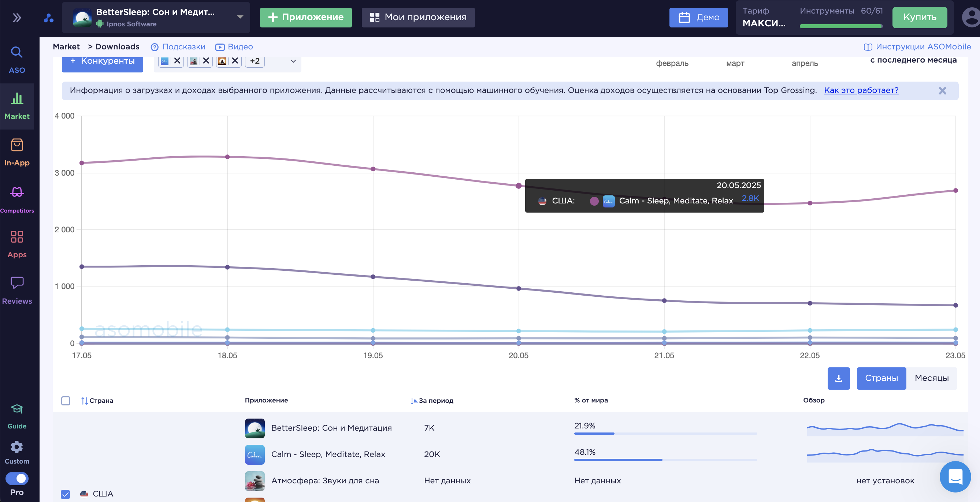
Task: Click the февраль month label
Action: tap(672, 63)
